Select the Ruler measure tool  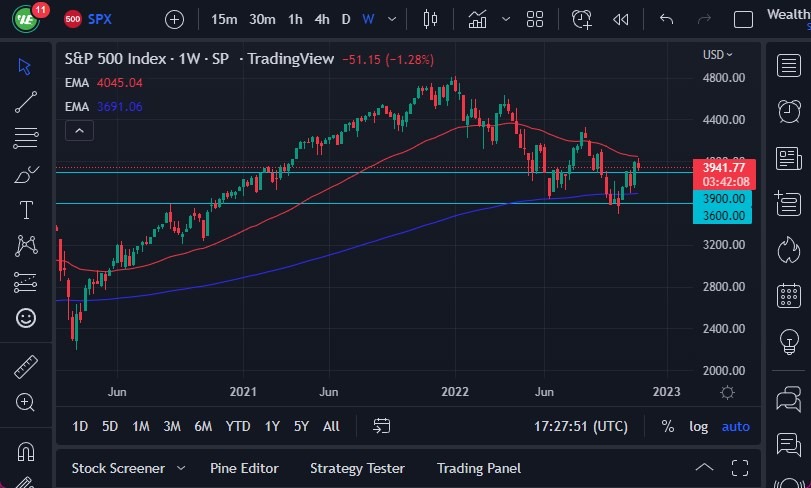click(x=26, y=367)
